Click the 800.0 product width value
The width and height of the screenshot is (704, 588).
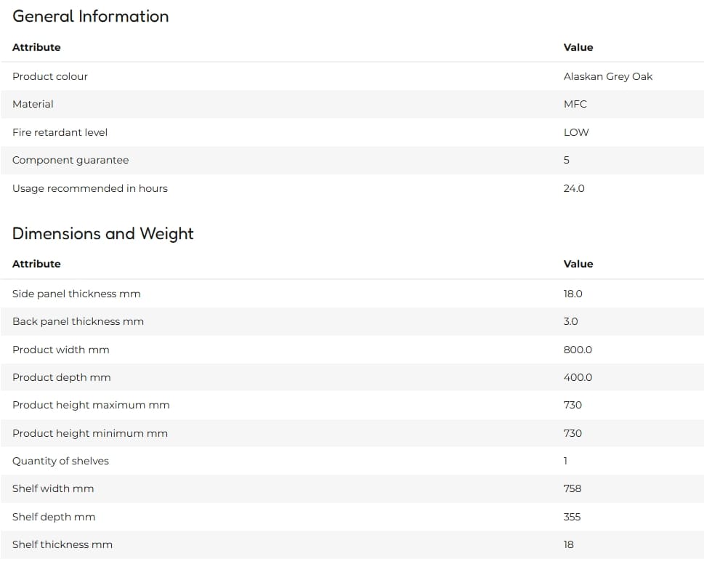[x=578, y=350]
